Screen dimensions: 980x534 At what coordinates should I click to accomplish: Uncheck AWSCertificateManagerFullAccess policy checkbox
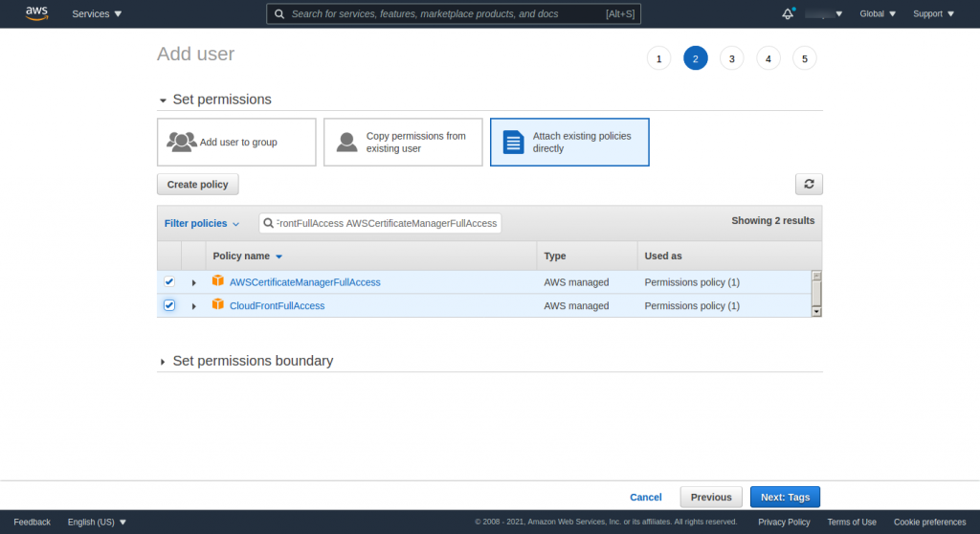click(x=169, y=281)
